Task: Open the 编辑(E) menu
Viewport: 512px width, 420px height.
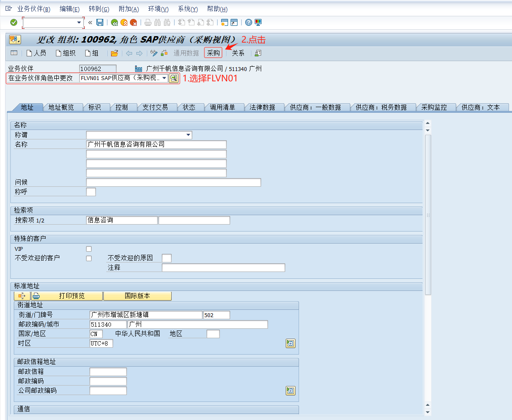Action: click(70, 9)
